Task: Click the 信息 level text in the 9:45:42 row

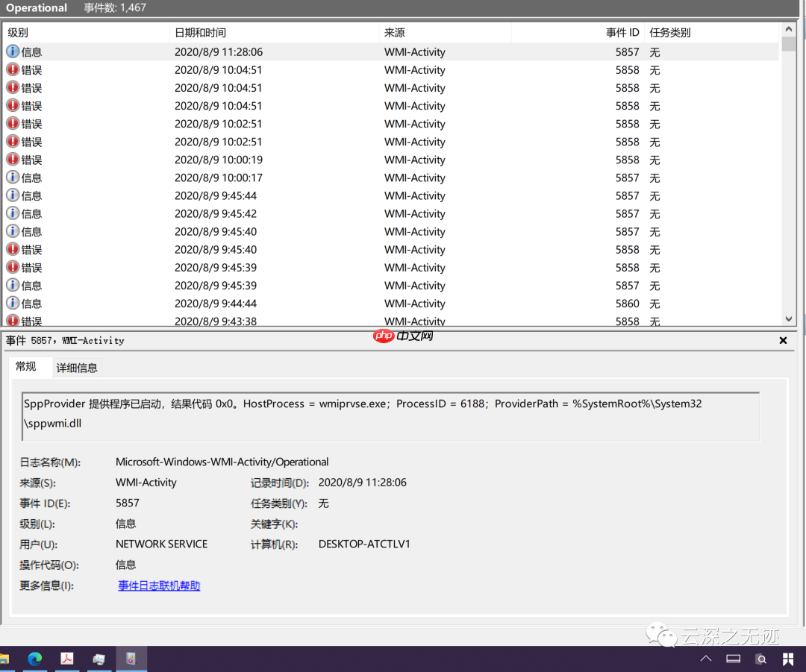Action: (31, 214)
